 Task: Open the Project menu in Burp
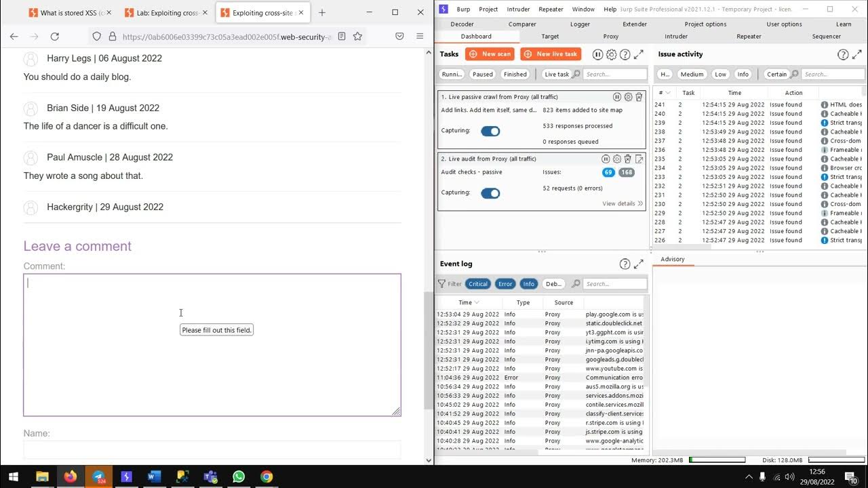(x=488, y=9)
